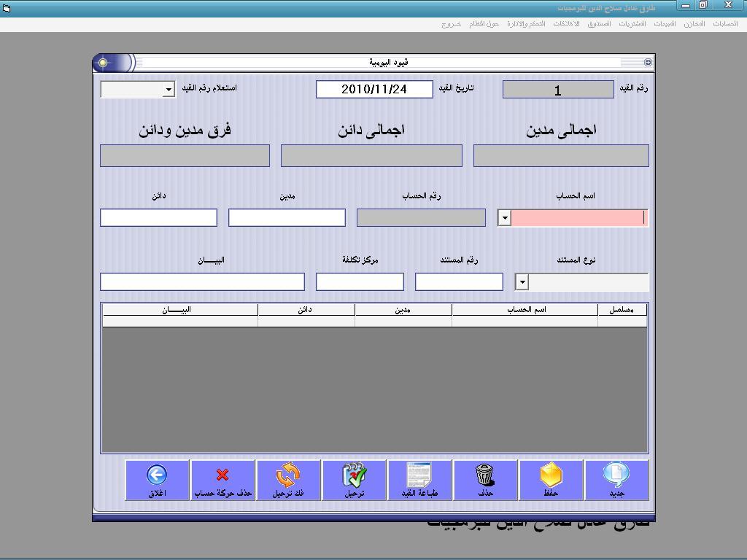This screenshot has width=747, height=560.
Task: Click the حفظ (Save) icon button
Action: [551, 480]
